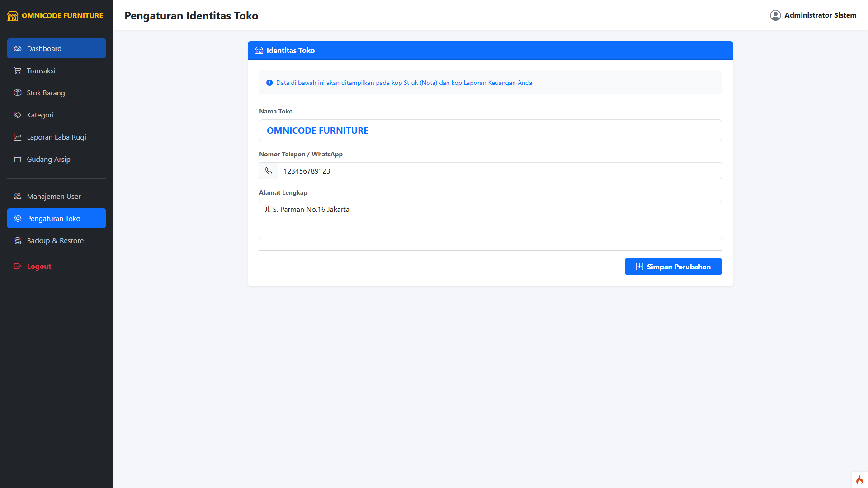Click the OMNICODE FURNITURE store logo icon
Image resolution: width=868 pixels, height=488 pixels.
13,16
